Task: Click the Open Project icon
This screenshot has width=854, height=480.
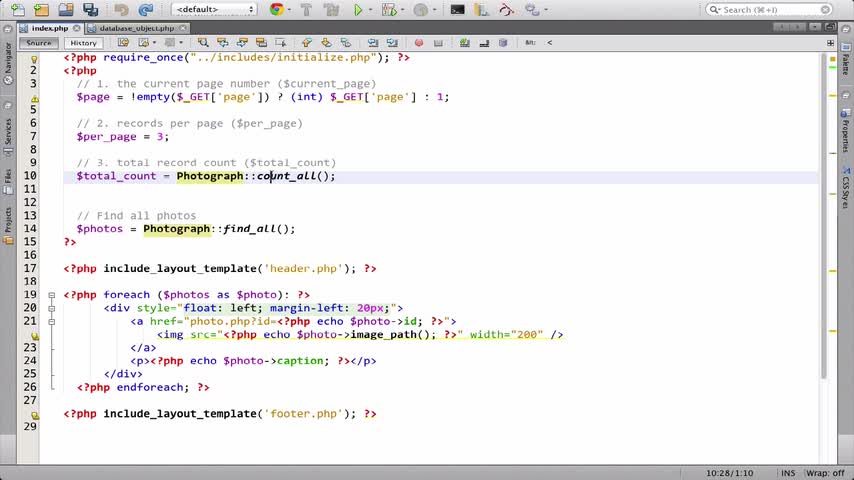Action: point(66,9)
